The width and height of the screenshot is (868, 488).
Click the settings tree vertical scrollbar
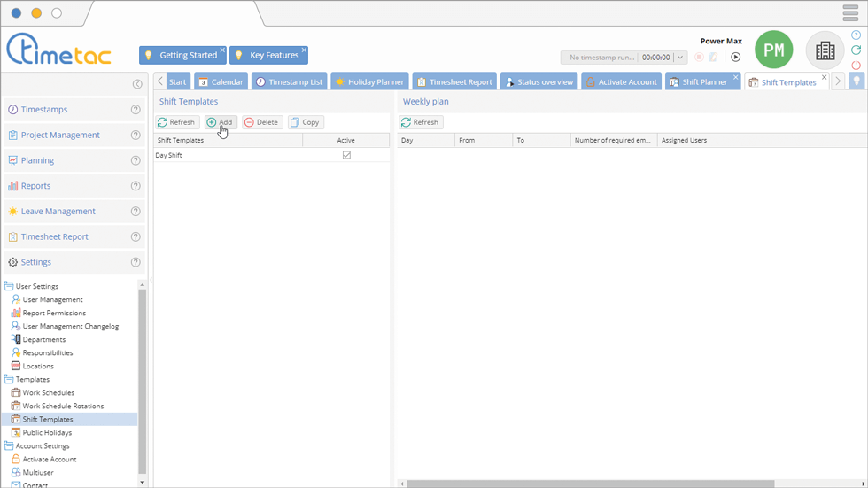pyautogui.click(x=143, y=381)
